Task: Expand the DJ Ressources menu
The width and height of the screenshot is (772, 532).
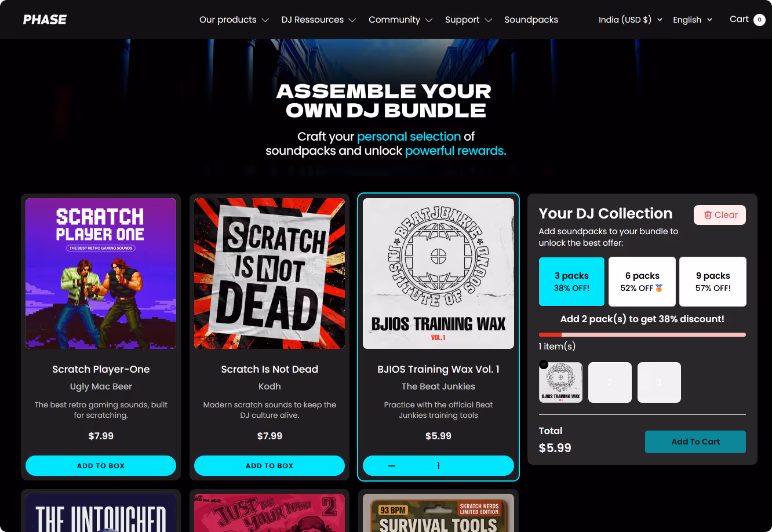Action: coord(319,20)
